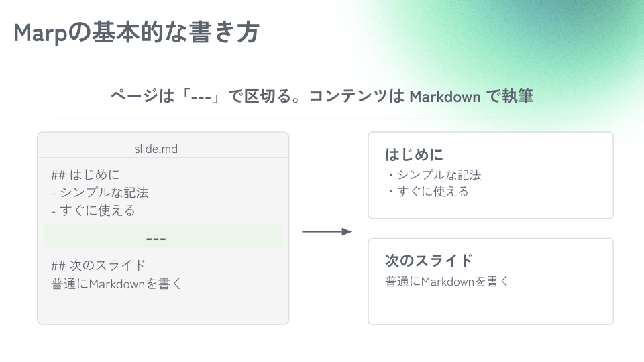Click the right-pointing arrow between panels

coord(327,232)
